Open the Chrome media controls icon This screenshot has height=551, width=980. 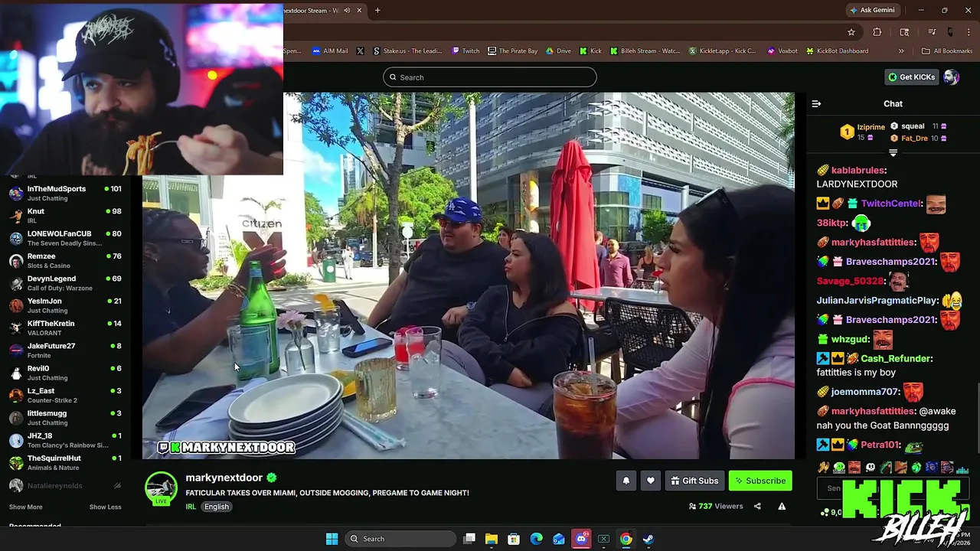coord(932,32)
